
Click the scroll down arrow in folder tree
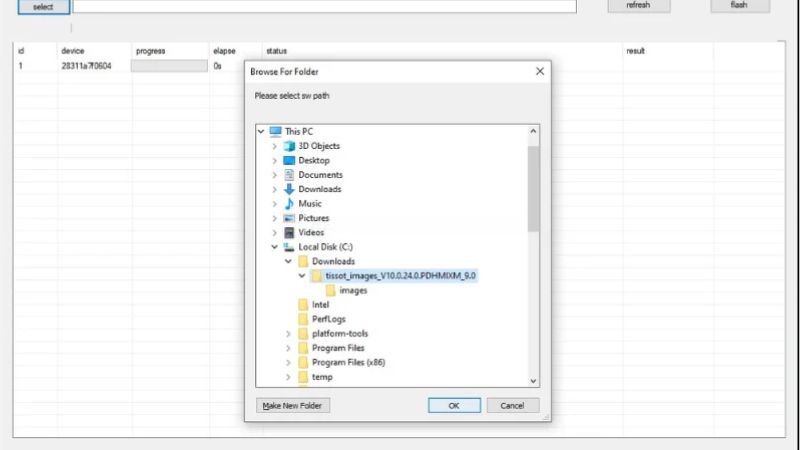click(533, 381)
